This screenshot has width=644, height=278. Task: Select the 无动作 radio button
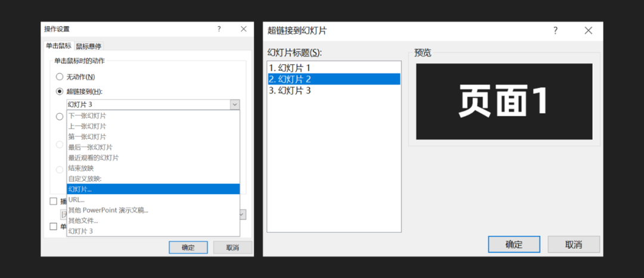pos(60,77)
